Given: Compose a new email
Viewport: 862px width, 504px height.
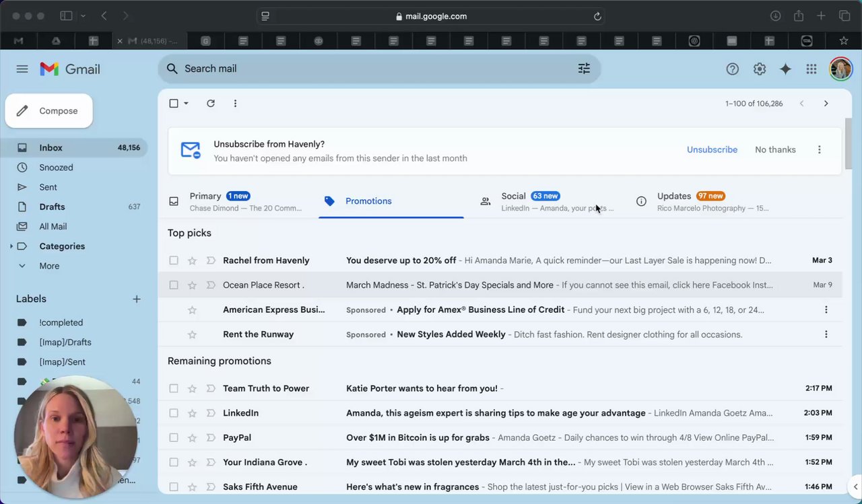Looking at the screenshot, I should (x=49, y=111).
